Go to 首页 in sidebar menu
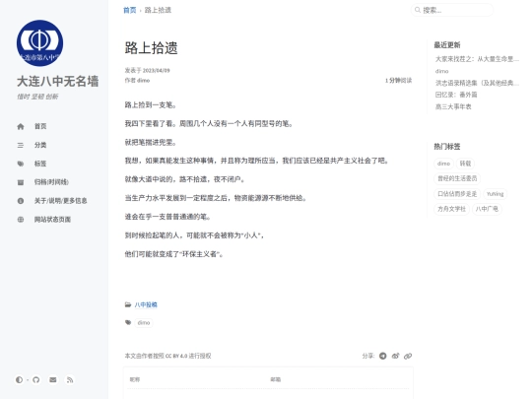Screen dimensions: 532x399 [40, 126]
